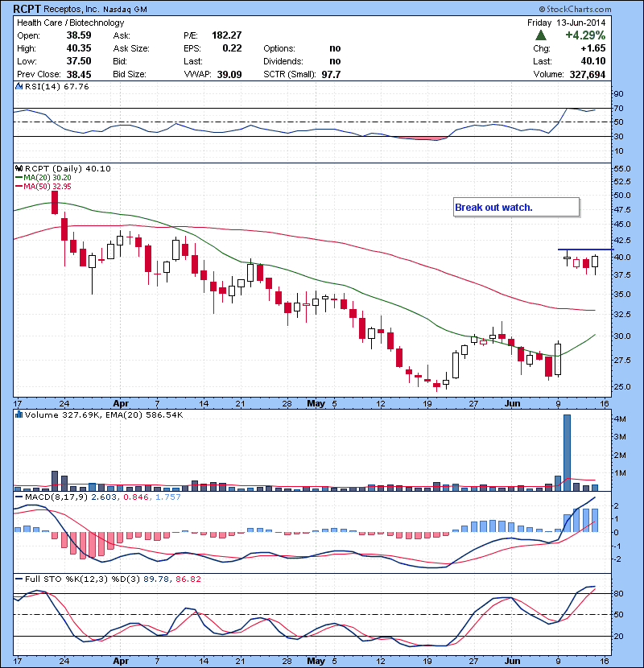The height and width of the screenshot is (668, 644).
Task: Click the 55.0 price axis label
Action: [621, 169]
